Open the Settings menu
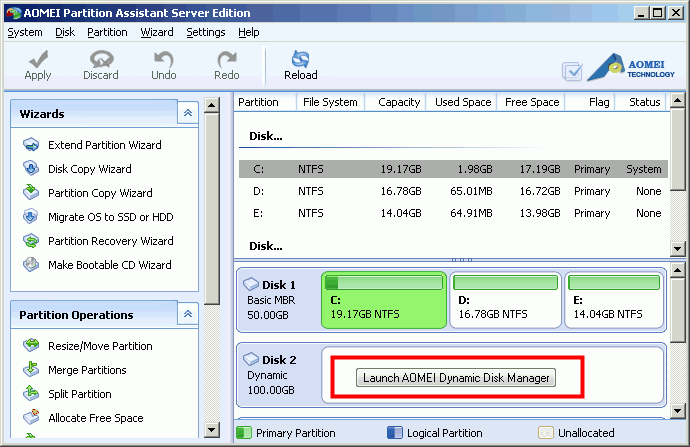Viewport: 690px width, 447px height. pos(206,32)
